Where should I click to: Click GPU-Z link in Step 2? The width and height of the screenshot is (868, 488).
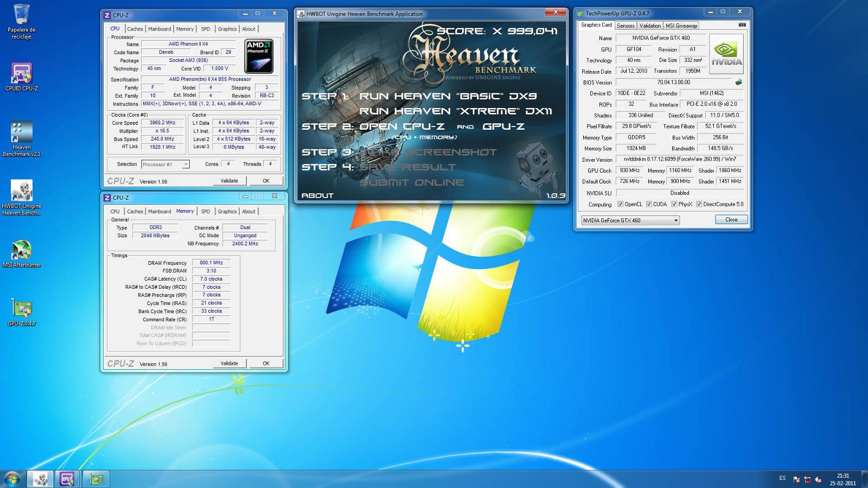coord(503,126)
